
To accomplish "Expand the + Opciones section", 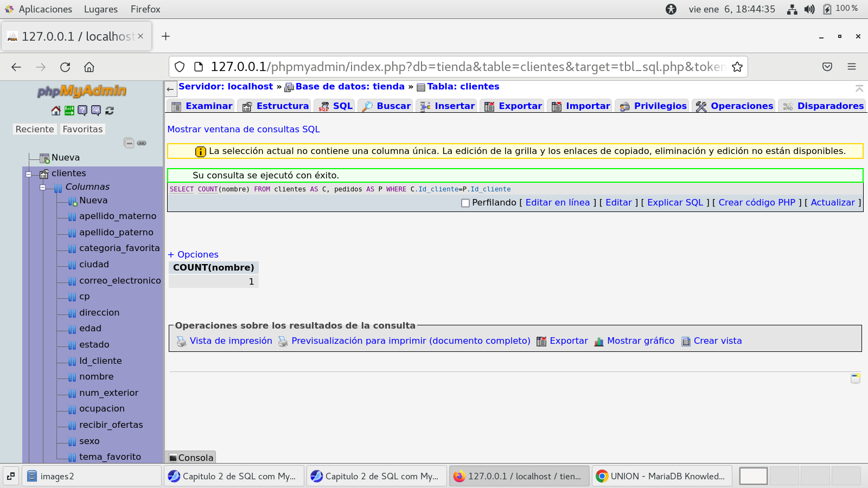I will pos(193,254).
